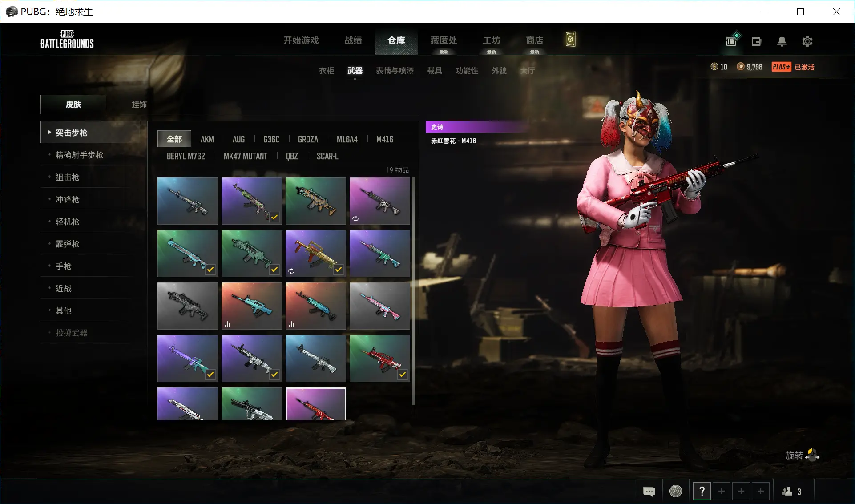Filter skins by MK47 MUTANT
The height and width of the screenshot is (504, 855).
246,156
